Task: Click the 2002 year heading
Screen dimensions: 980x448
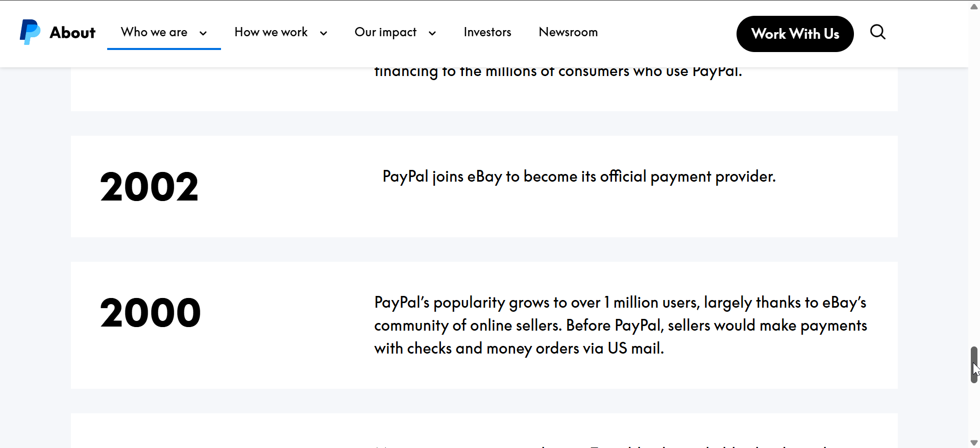Action: click(x=149, y=187)
